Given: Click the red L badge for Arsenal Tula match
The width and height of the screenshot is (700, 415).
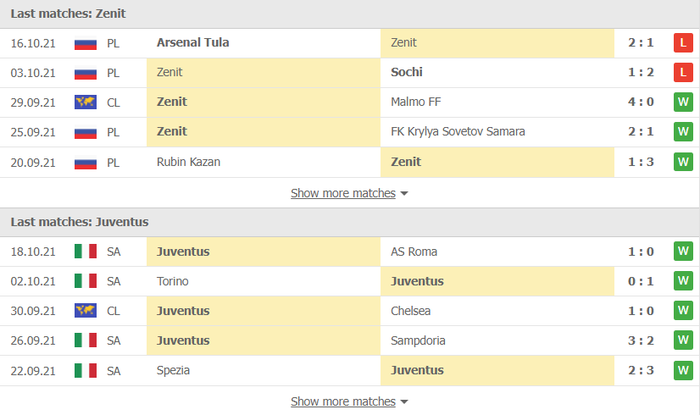Looking at the screenshot, I should 683,43.
